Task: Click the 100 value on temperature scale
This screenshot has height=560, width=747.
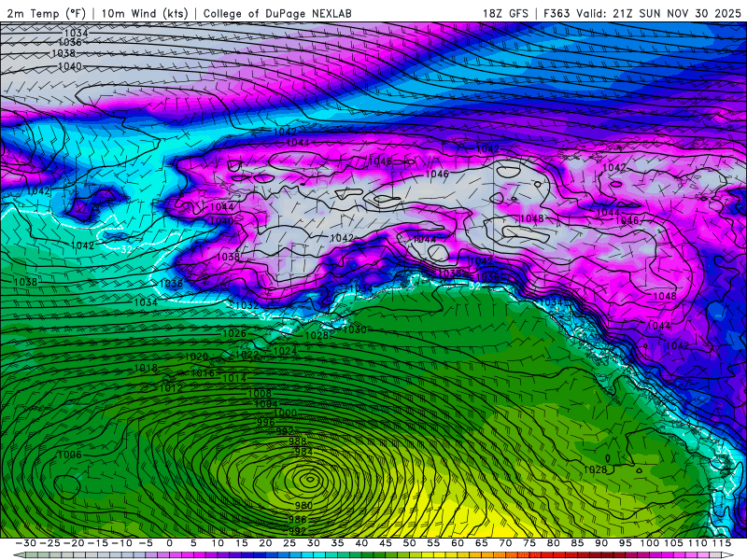Action: pyautogui.click(x=649, y=543)
